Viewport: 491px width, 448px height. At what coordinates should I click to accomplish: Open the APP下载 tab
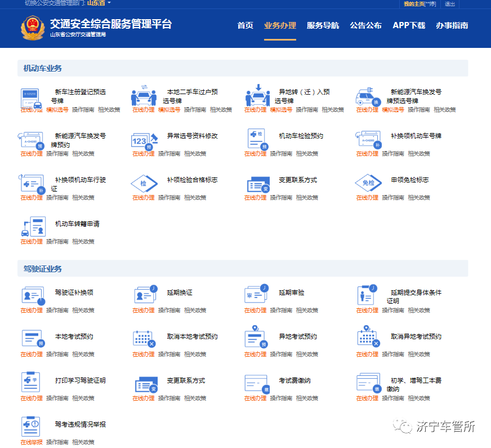409,25
